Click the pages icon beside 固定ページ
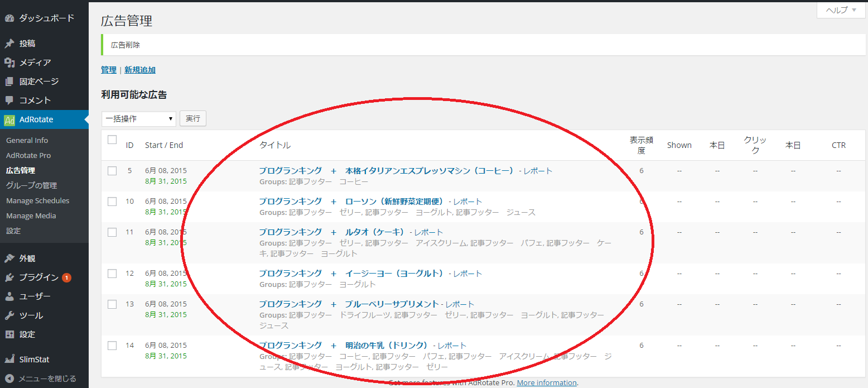Viewport: 868px width, 388px height. pyautogui.click(x=9, y=82)
